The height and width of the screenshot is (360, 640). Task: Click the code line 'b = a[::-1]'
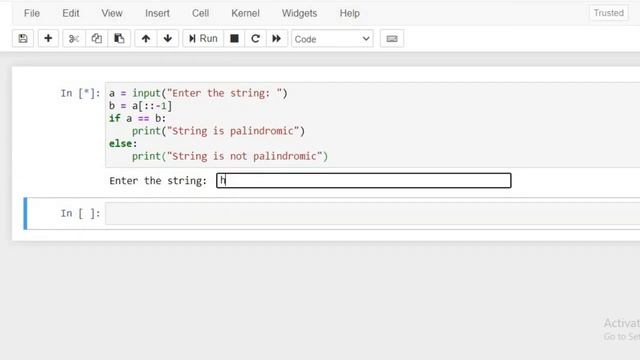pyautogui.click(x=140, y=106)
